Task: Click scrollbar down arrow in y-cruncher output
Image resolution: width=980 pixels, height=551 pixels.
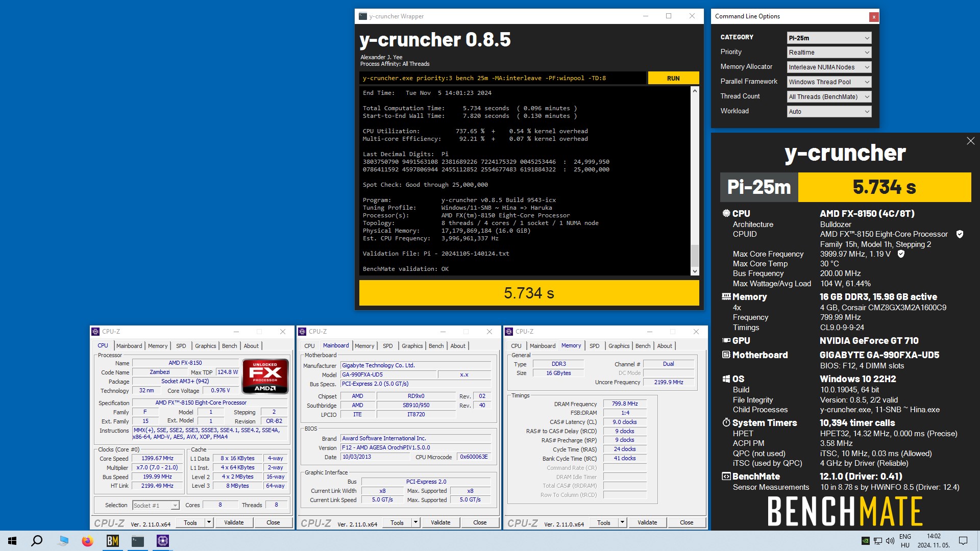Action: pyautogui.click(x=695, y=271)
